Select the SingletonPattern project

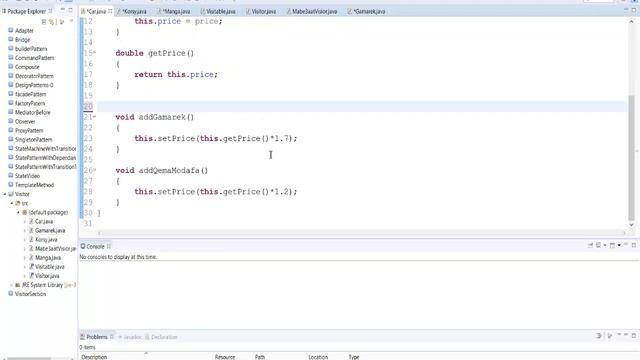tap(33, 140)
